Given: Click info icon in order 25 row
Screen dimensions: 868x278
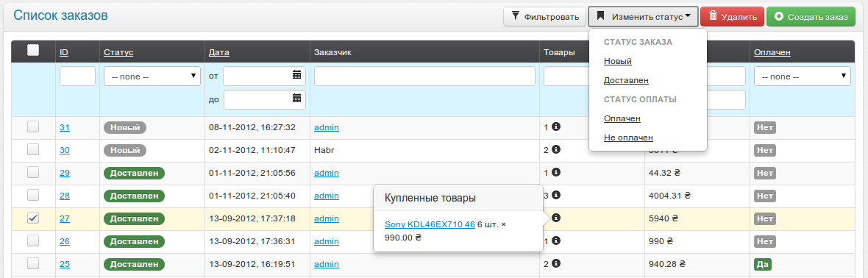Looking at the screenshot, I should 556,263.
